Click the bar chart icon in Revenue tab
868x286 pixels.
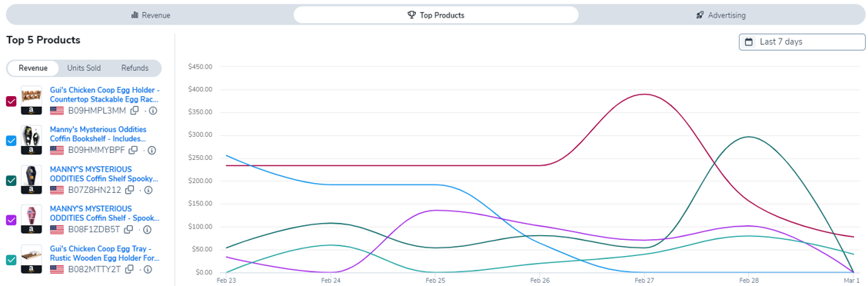[x=135, y=15]
